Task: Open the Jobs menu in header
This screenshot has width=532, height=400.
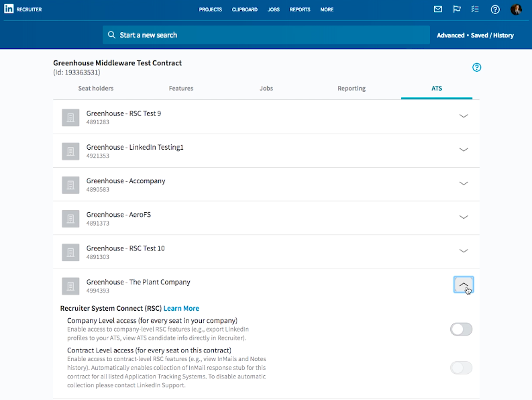Action: coord(274,9)
